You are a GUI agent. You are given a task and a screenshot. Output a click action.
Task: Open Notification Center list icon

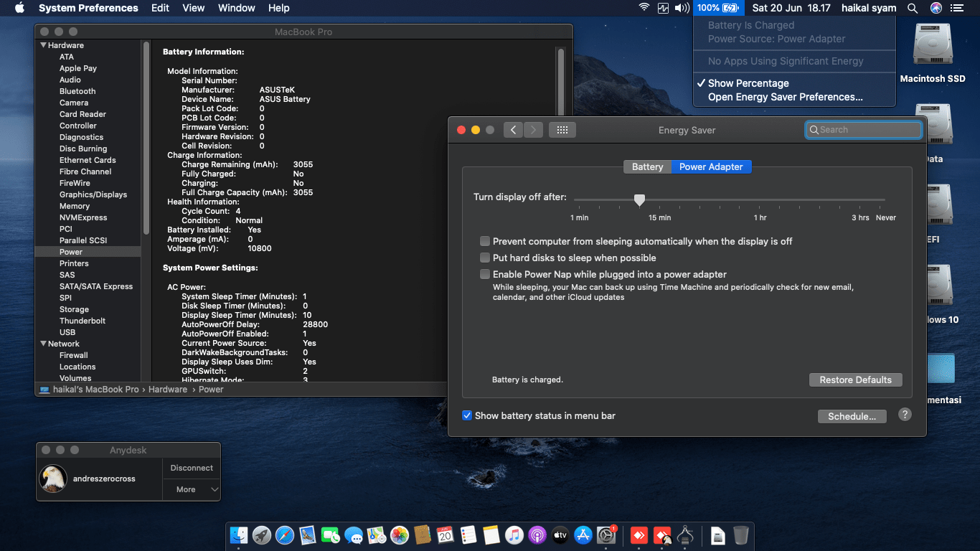pos(956,8)
